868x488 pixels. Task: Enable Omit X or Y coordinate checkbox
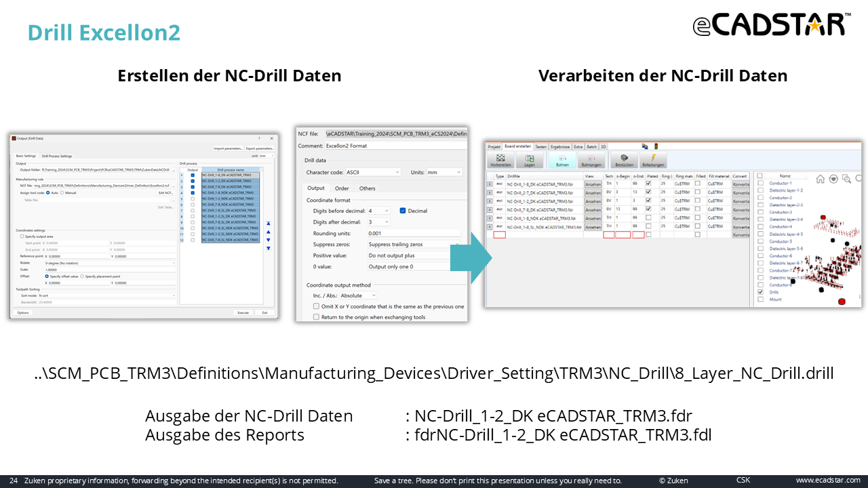pyautogui.click(x=316, y=306)
